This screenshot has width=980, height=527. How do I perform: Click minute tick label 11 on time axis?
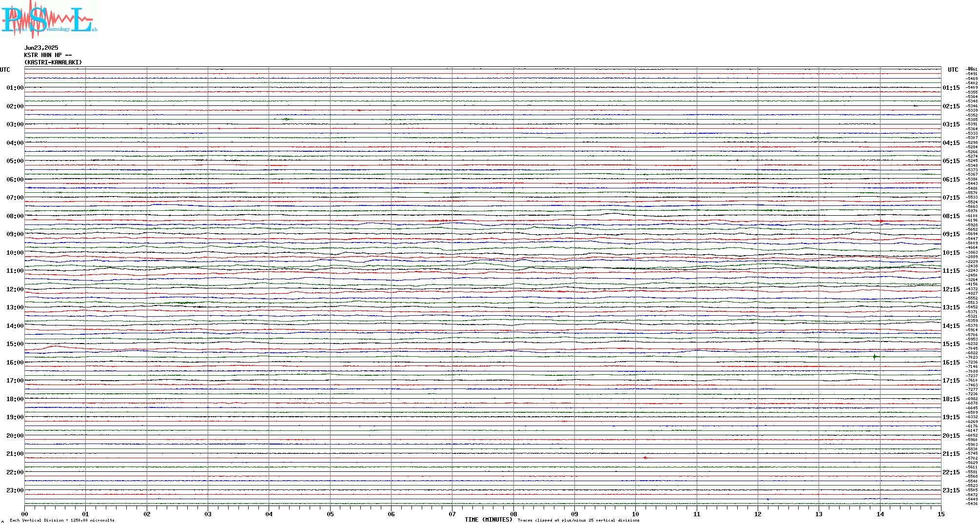[x=697, y=514]
